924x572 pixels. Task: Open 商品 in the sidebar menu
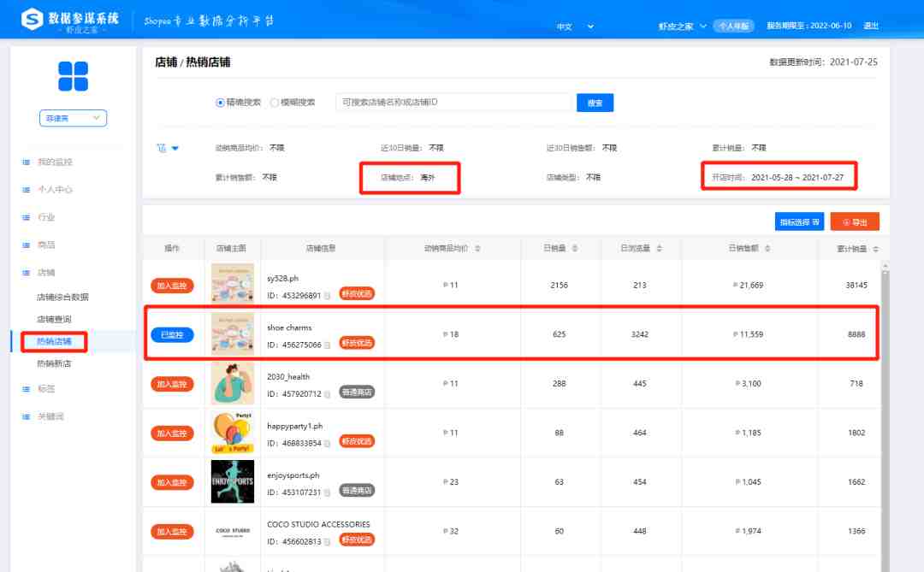tap(46, 245)
